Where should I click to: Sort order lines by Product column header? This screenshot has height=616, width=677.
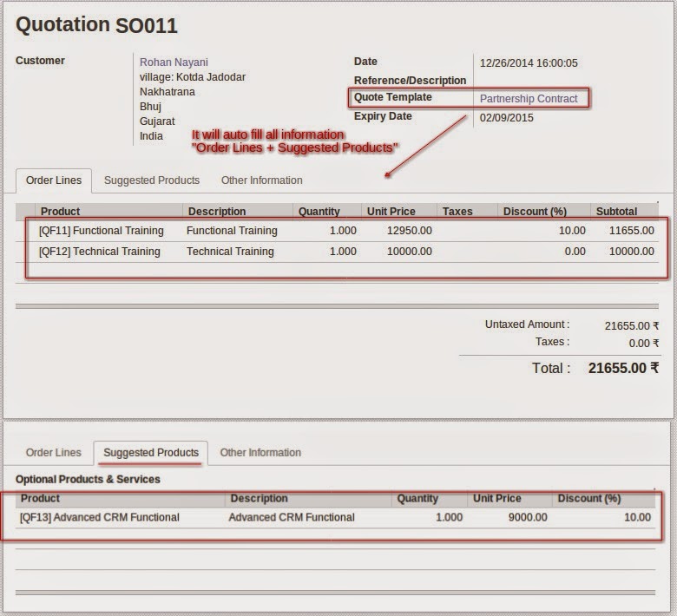click(x=60, y=212)
